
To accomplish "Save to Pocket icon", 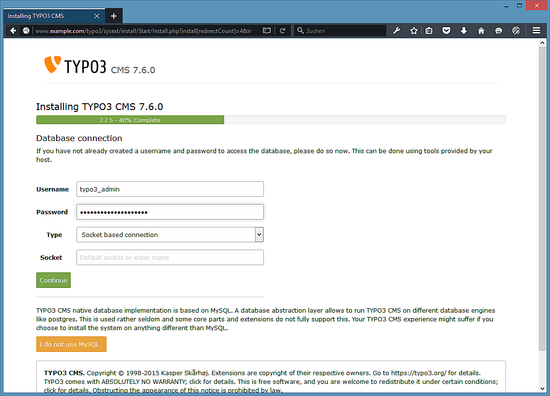I will [446, 31].
